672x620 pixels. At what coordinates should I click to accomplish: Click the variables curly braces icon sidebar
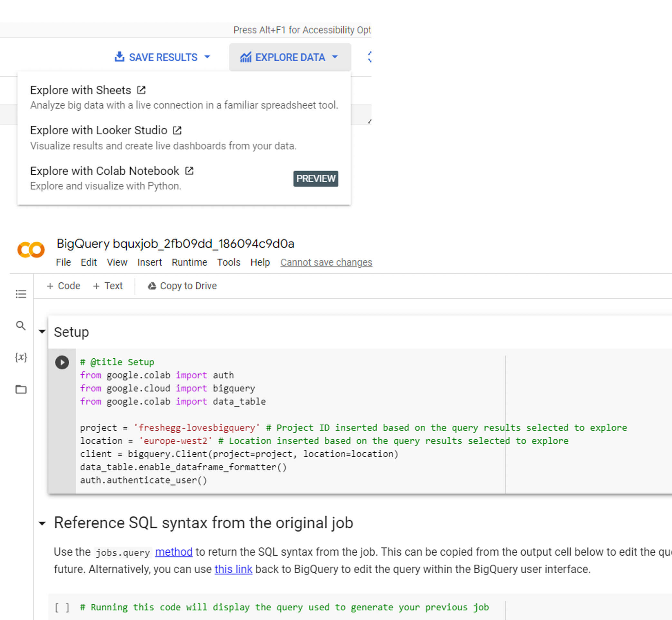20,357
